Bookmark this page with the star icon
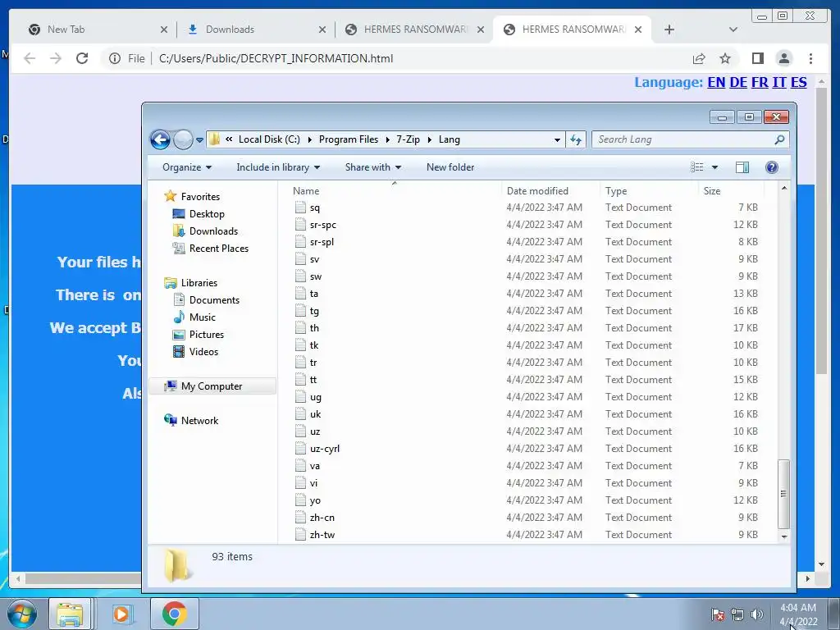 coord(725,58)
